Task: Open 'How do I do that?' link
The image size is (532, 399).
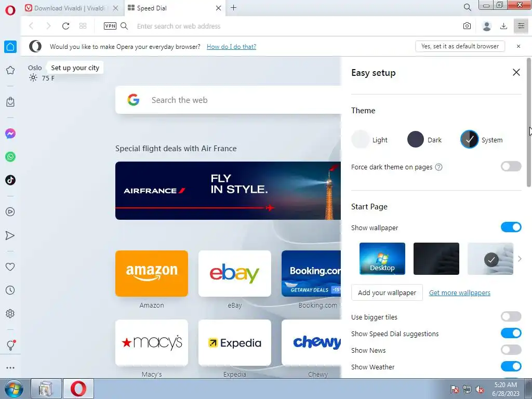Action: (231, 46)
